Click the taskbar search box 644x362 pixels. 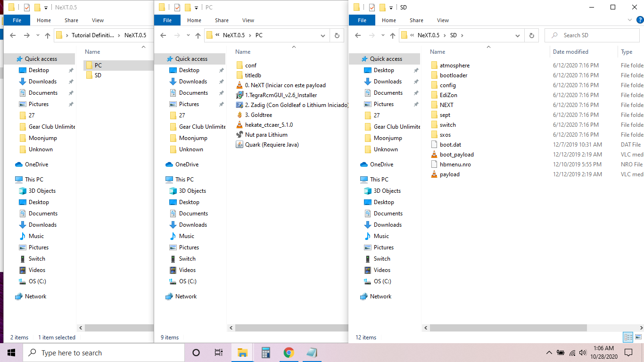coord(104,353)
